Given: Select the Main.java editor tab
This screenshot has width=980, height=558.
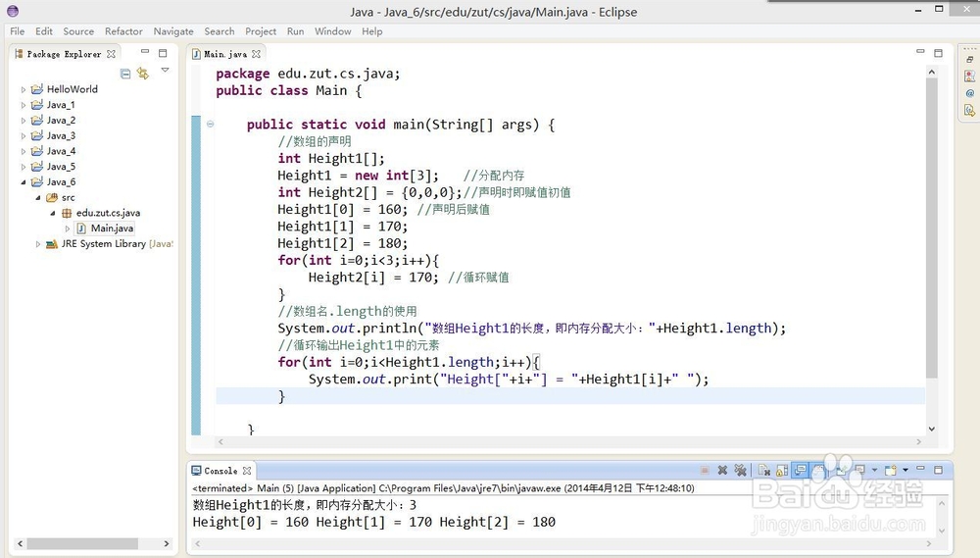Looking at the screenshot, I should point(225,54).
